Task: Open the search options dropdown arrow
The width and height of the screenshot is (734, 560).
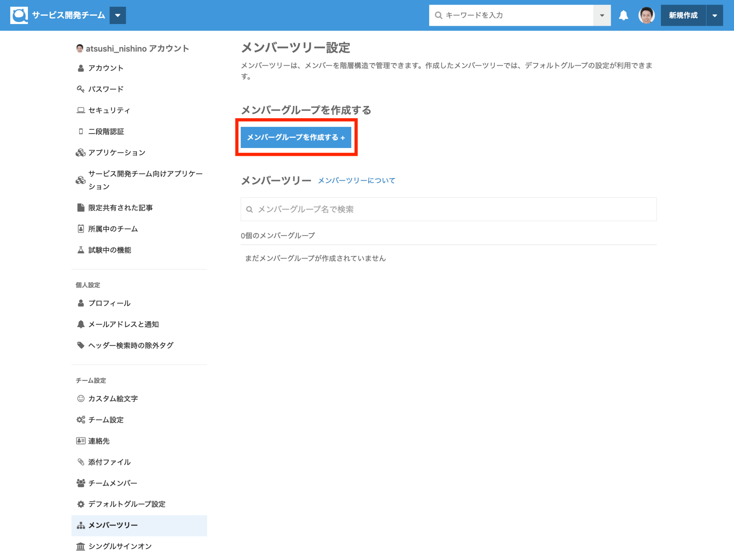Action: (x=602, y=15)
